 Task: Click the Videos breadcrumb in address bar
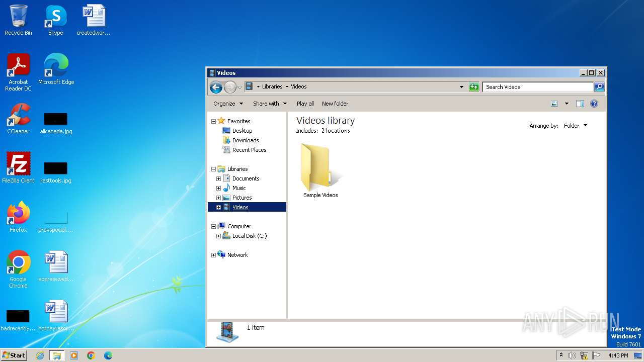(x=299, y=86)
